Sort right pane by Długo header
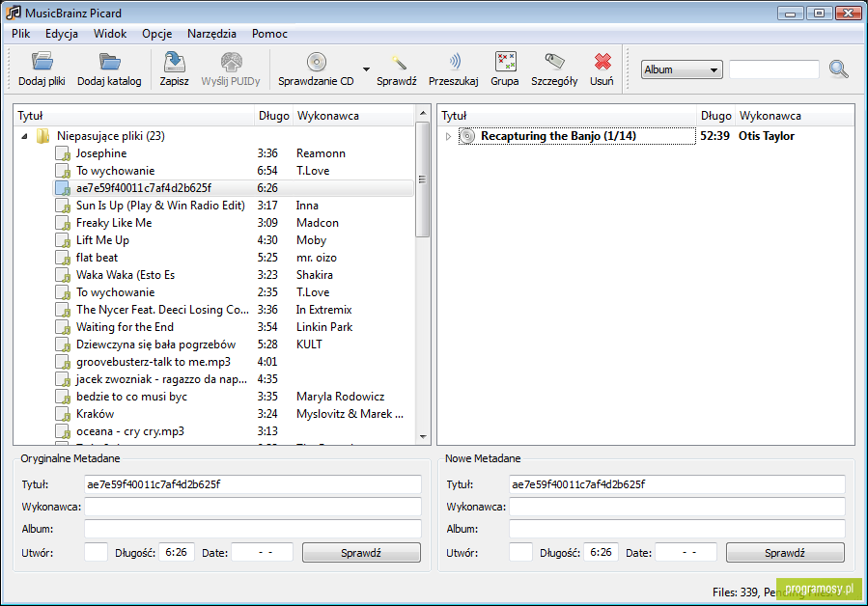Screen dimensions: 868x606 point(715,116)
